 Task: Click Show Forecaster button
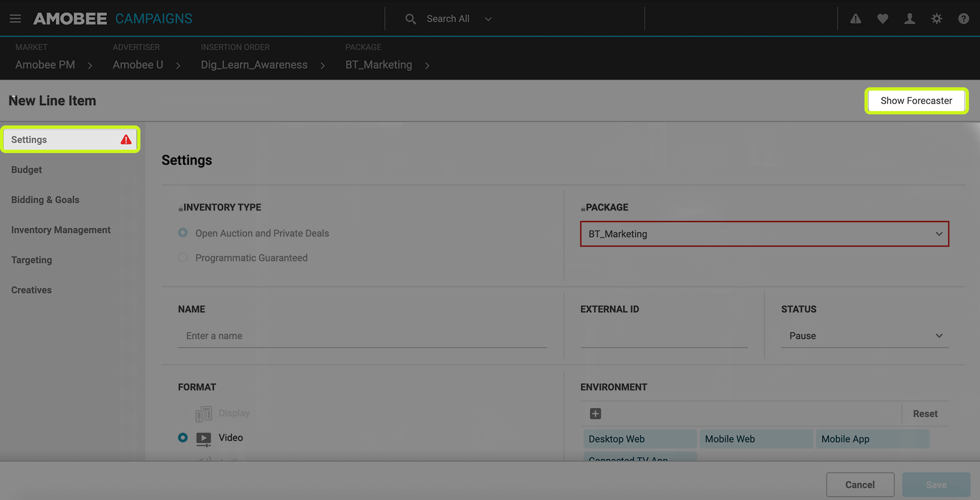click(x=916, y=101)
